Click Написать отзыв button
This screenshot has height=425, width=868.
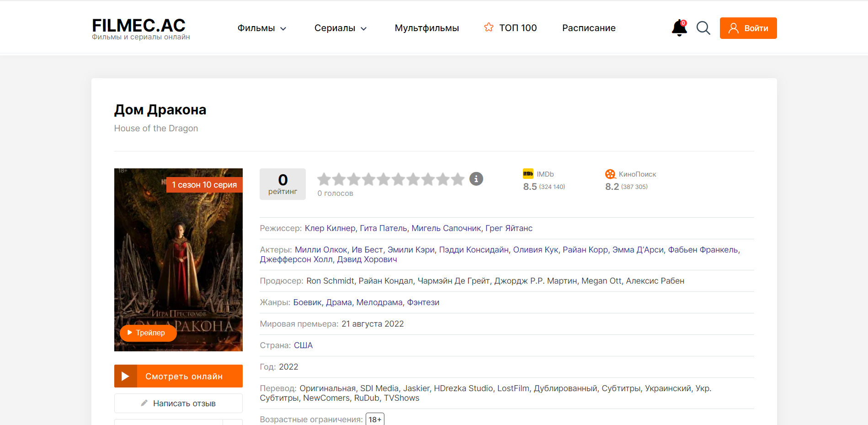178,403
